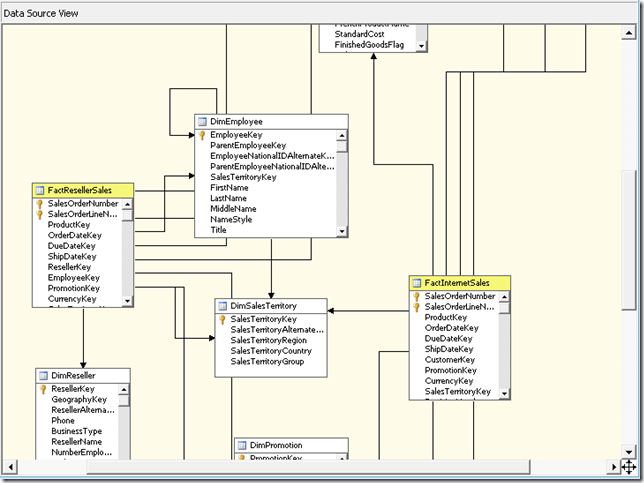Click the diagram pan navigator icon
The image size is (644, 483).
[x=629, y=467]
